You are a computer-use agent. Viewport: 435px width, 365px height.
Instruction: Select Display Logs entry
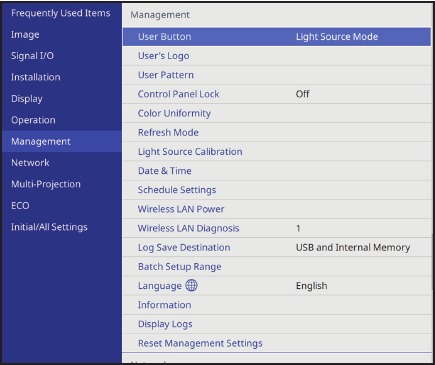pos(277,324)
